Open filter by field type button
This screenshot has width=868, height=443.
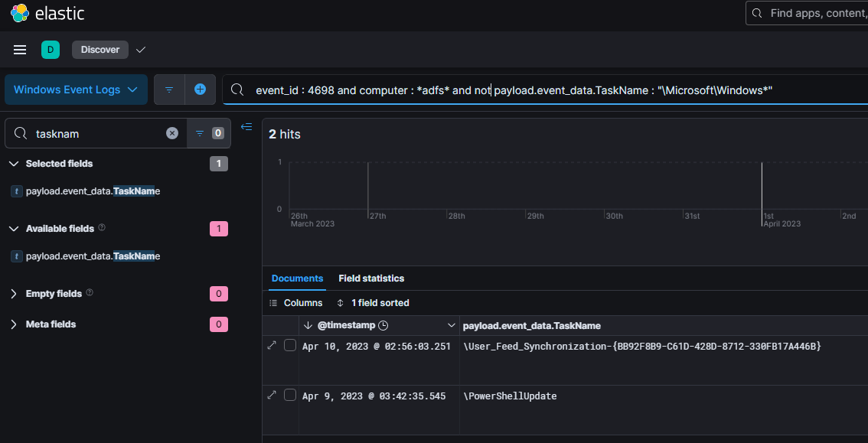tap(208, 133)
